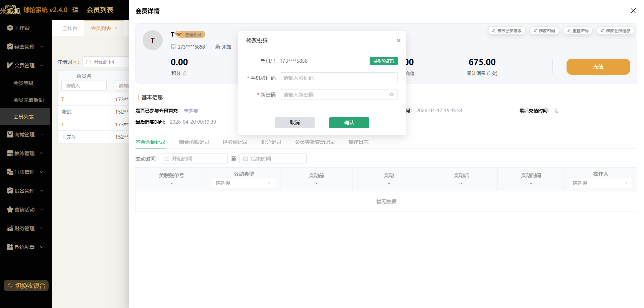
Task: Click the 变动时间 end date field
Action: [273, 159]
